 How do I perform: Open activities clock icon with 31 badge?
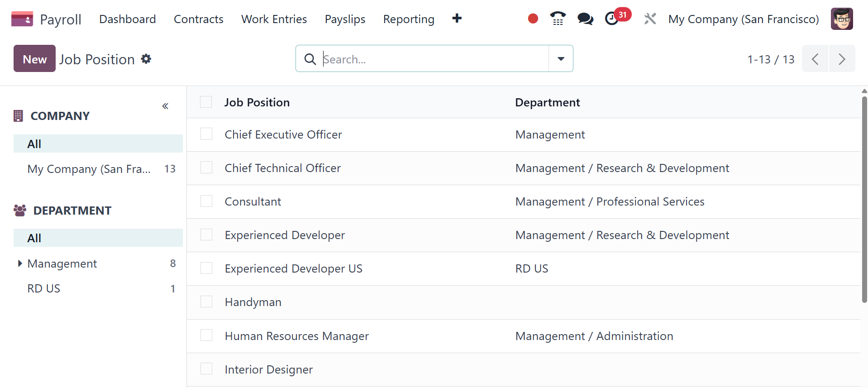pos(612,19)
